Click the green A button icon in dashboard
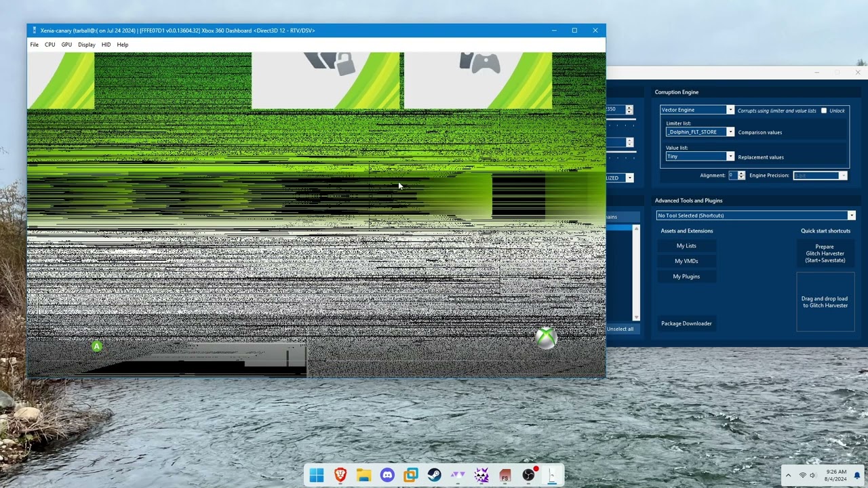This screenshot has width=868, height=488. [x=97, y=346]
